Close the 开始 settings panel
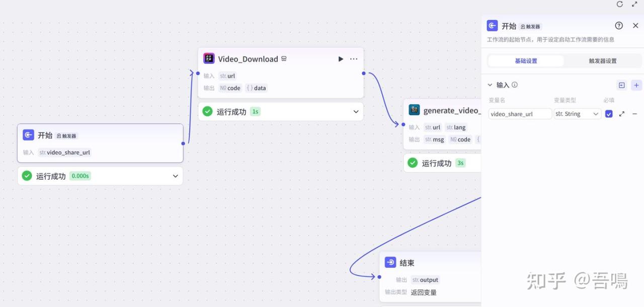644x307 pixels. [x=635, y=26]
